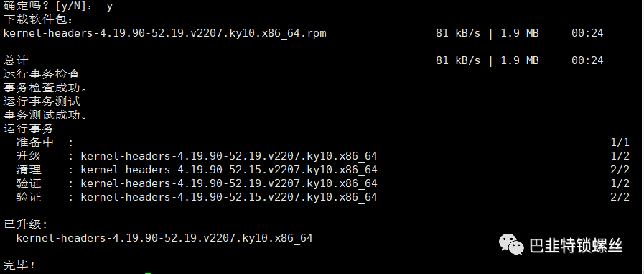Screen dimensions: 644x274
Task: Click the 运行事务测试 line
Action: (42, 101)
